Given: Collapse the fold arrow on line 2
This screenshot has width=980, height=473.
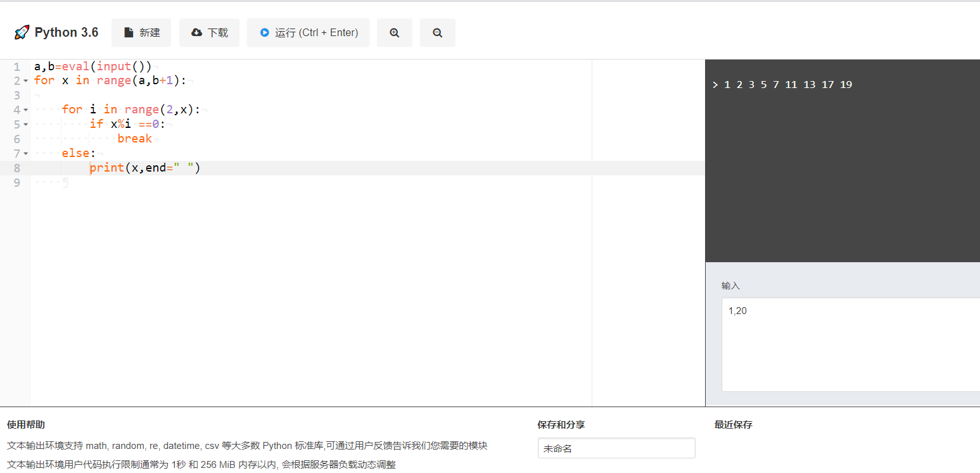Looking at the screenshot, I should [26, 81].
